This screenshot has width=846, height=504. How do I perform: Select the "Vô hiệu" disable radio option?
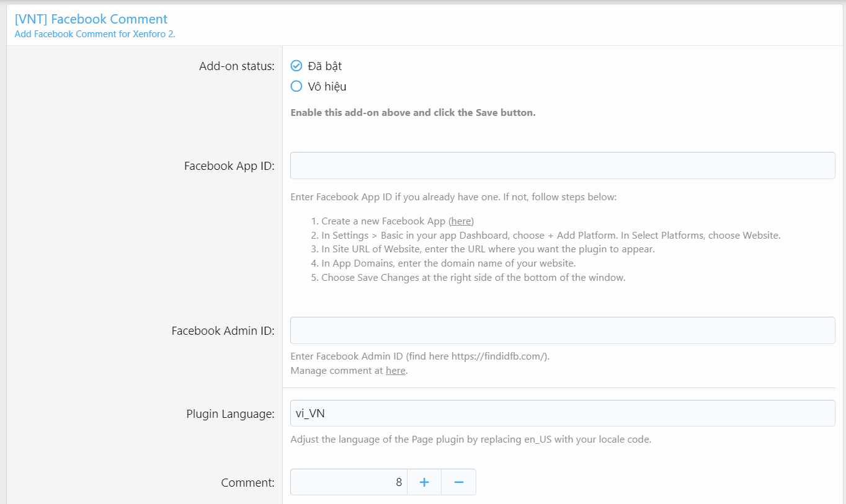coord(296,86)
